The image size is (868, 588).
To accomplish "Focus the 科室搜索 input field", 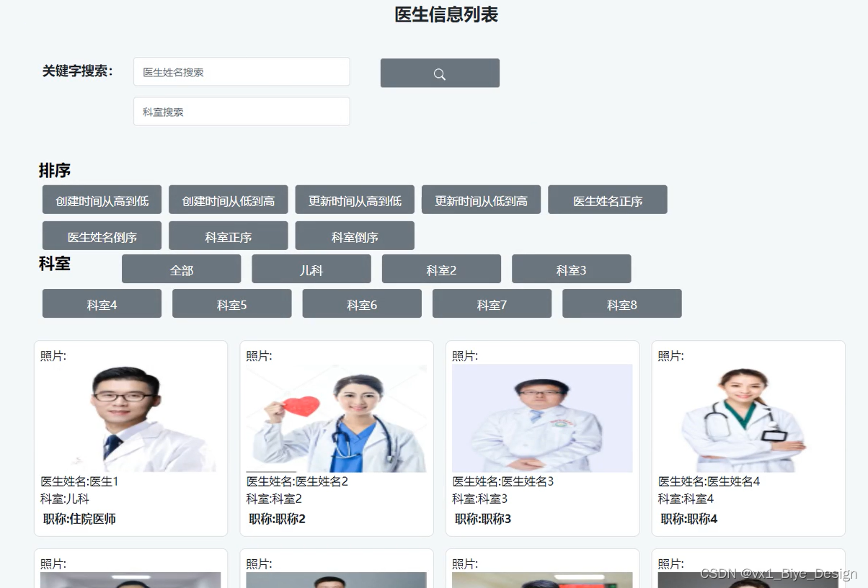I will point(242,112).
